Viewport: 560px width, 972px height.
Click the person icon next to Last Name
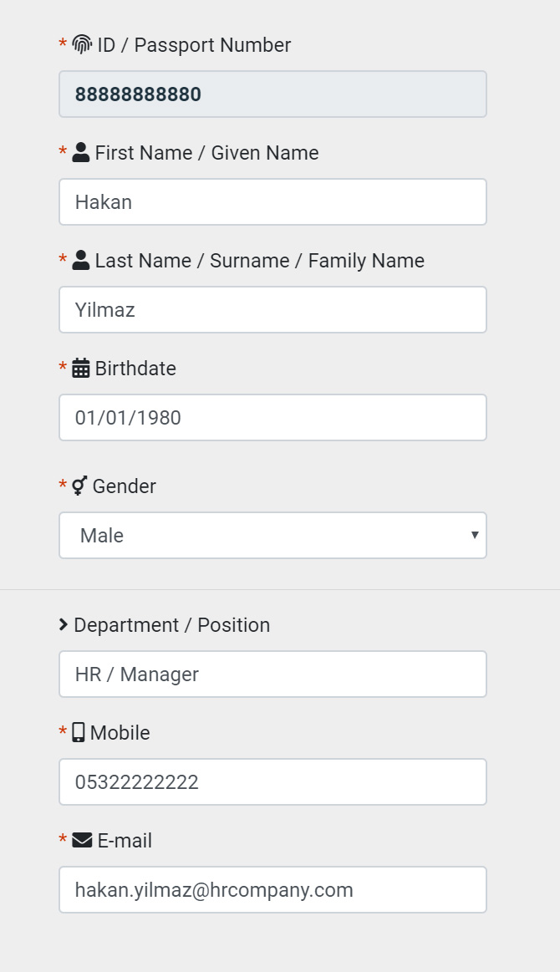tap(80, 261)
